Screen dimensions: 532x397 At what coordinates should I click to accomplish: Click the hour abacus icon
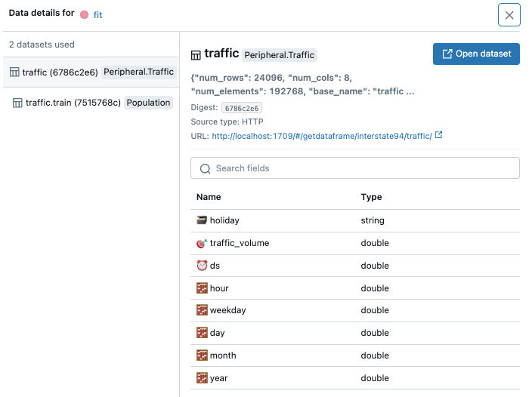pos(202,288)
